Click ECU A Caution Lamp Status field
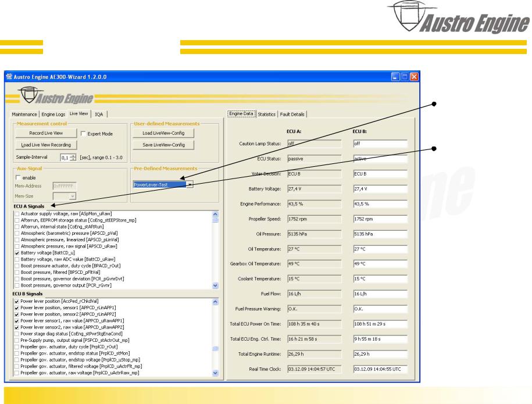The image size is (532, 404). [x=314, y=144]
